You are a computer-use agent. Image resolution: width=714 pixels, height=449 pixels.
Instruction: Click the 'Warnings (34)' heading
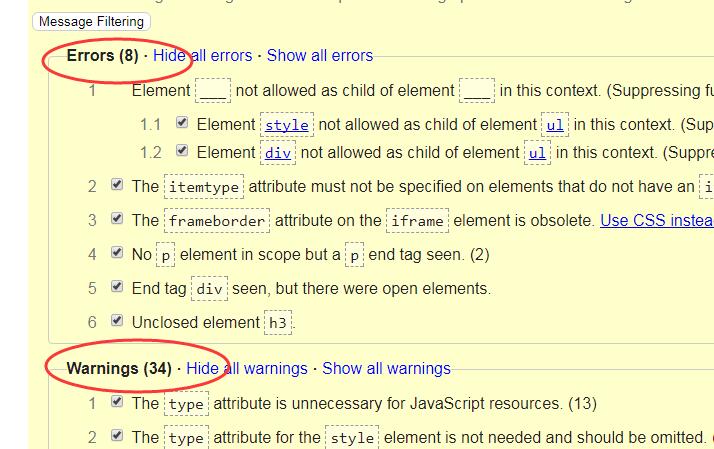[119, 368]
